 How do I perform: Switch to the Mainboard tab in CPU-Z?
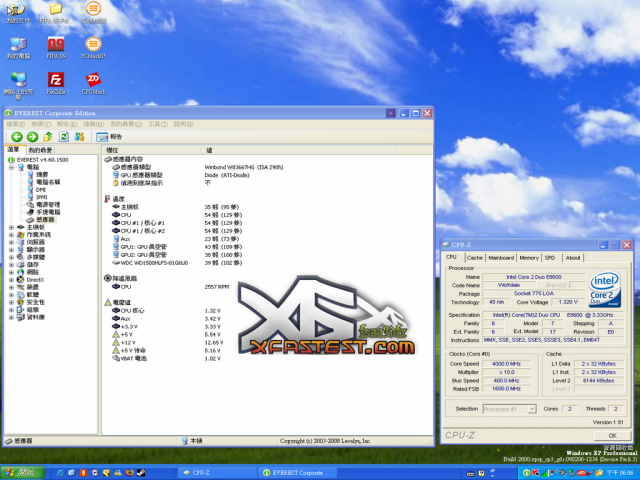(x=501, y=258)
